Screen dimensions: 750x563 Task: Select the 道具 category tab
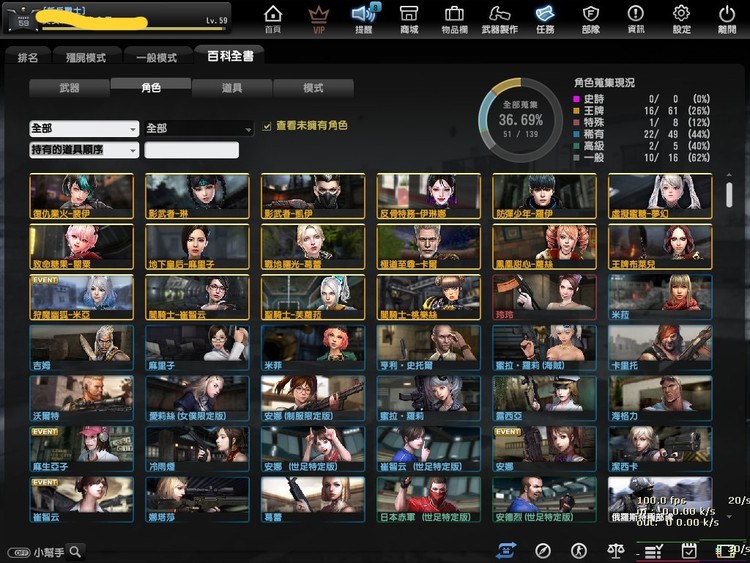pos(232,88)
